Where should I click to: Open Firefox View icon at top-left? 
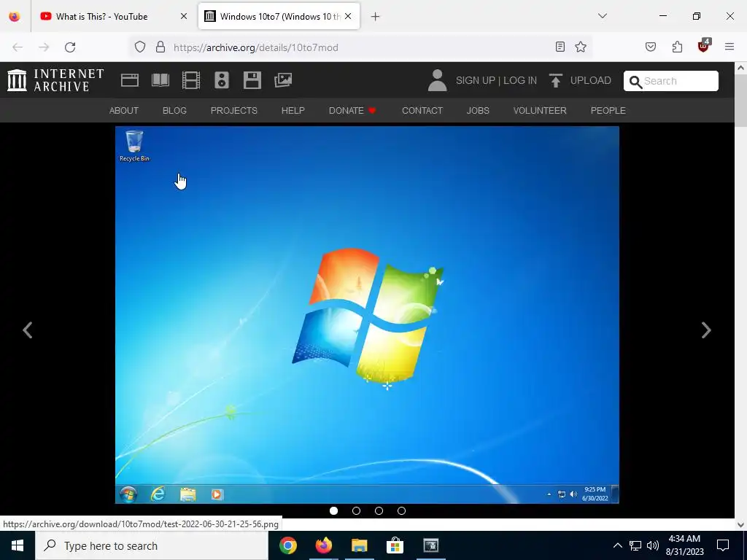(15, 16)
